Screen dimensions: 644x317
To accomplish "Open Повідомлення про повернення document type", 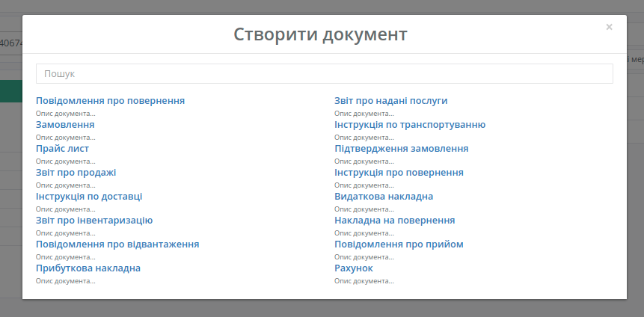I will 110,101.
